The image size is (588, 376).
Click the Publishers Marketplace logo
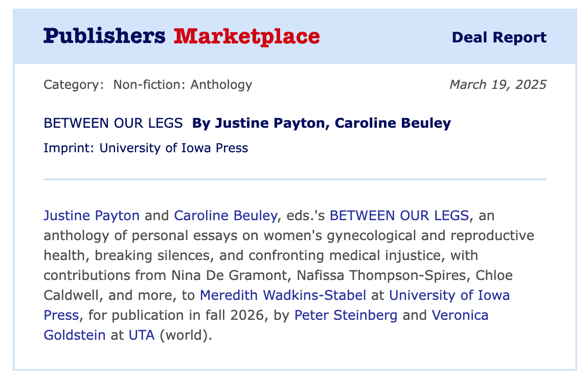(x=182, y=37)
